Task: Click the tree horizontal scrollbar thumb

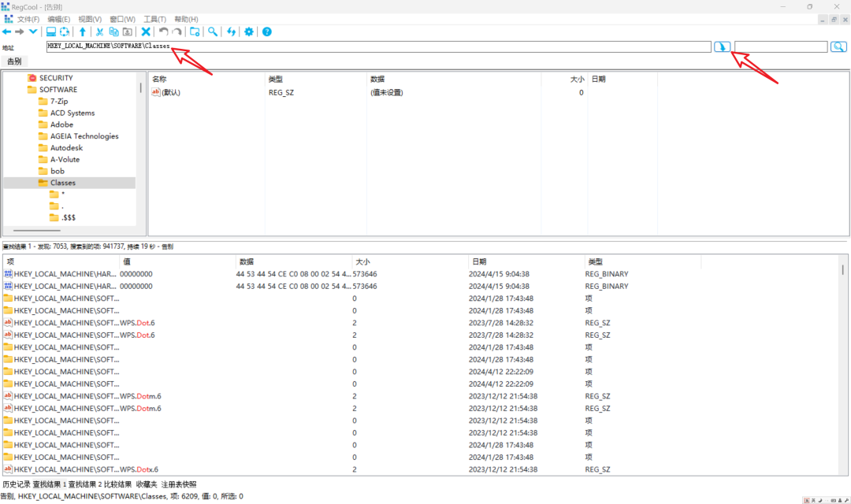Action: pos(37,231)
